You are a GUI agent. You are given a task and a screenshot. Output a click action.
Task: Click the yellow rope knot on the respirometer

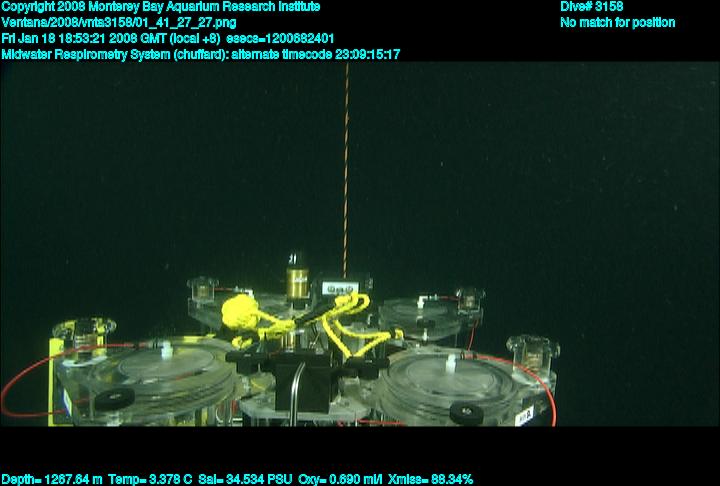click(x=239, y=312)
